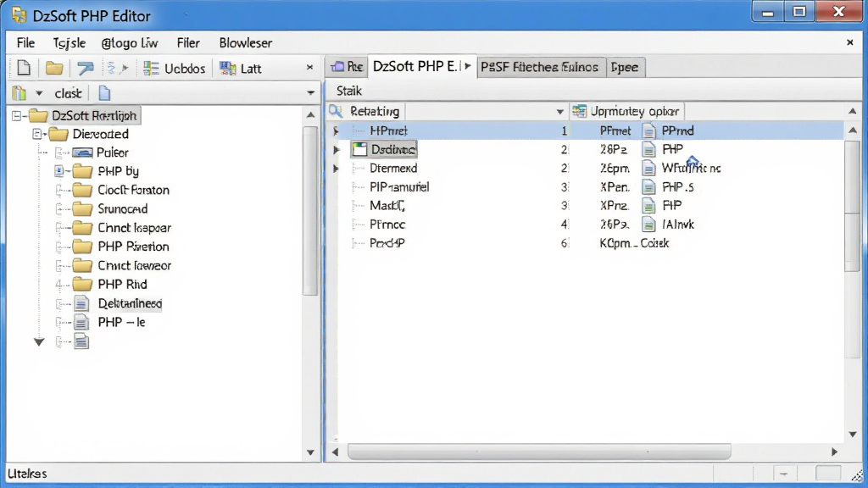Image resolution: width=868 pixels, height=488 pixels.
Task: Click the file icon next to IAlnvk
Action: point(648,224)
